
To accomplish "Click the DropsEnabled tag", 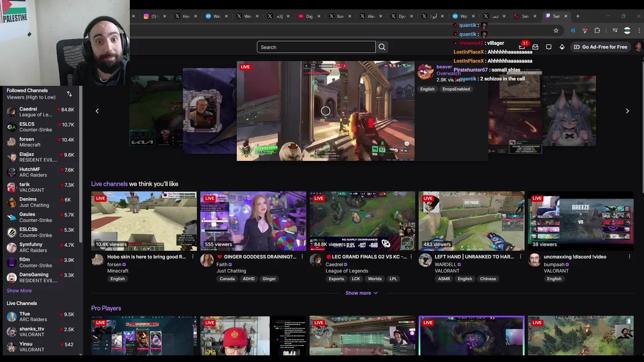I will (x=456, y=89).
